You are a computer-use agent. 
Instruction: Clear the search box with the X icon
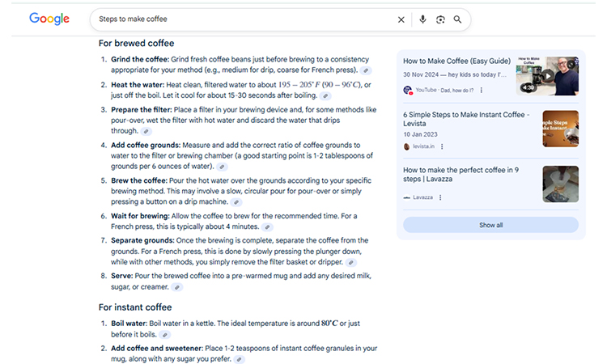(401, 19)
